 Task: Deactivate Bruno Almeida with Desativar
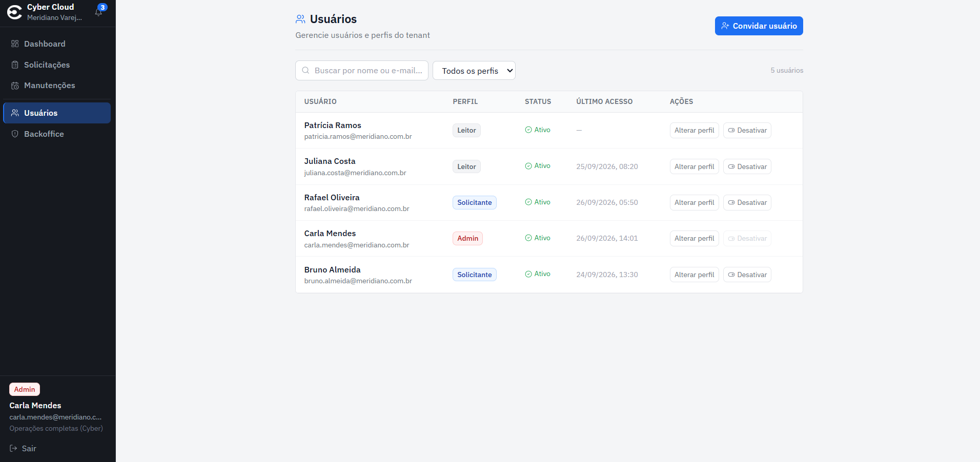(x=747, y=275)
